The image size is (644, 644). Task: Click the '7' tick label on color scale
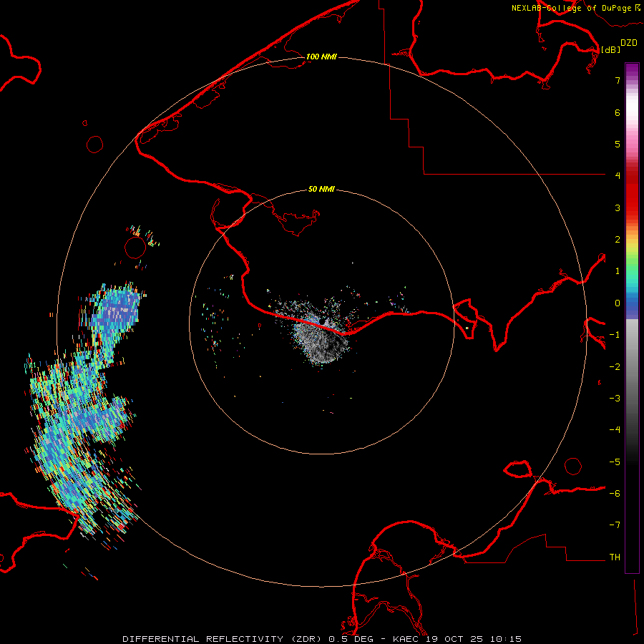pos(618,80)
